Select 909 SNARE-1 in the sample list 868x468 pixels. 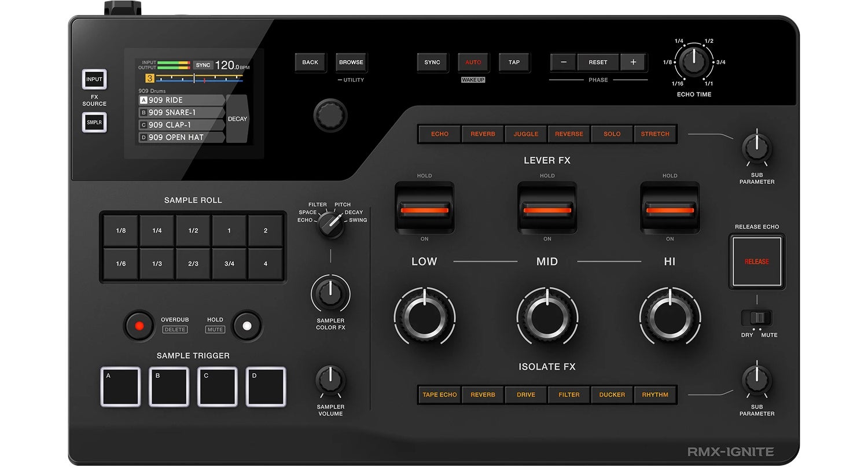pyautogui.click(x=182, y=113)
